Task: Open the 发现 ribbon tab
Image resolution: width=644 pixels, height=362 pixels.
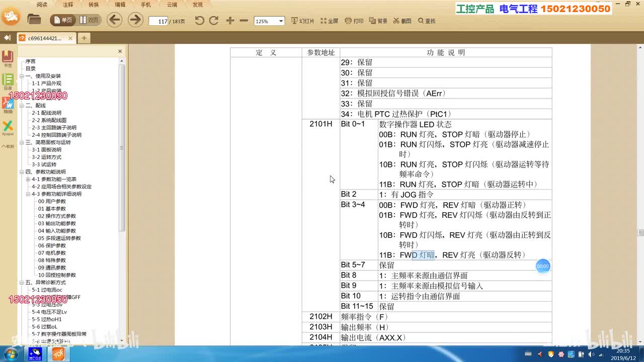Action: [198, 5]
